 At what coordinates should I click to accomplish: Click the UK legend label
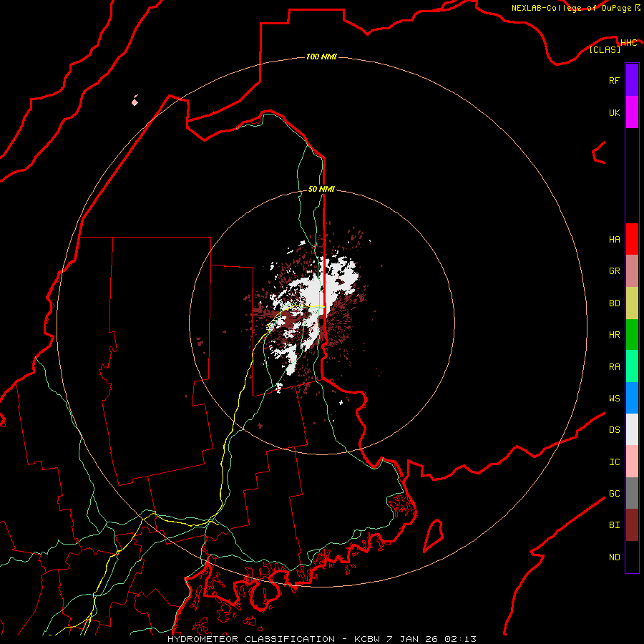click(614, 112)
